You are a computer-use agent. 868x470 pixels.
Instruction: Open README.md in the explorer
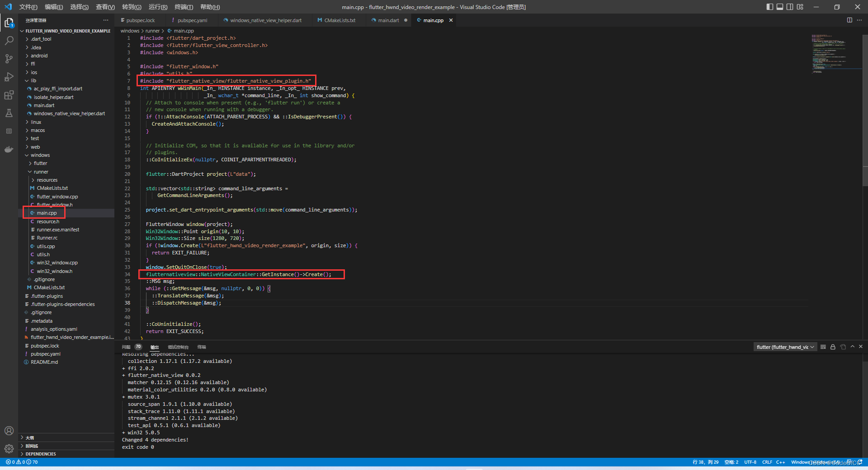pyautogui.click(x=44, y=362)
